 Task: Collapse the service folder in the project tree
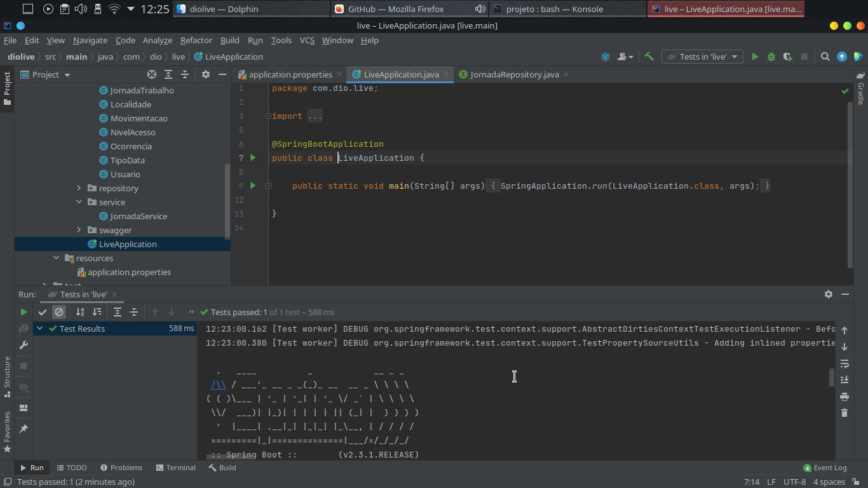[79, 202]
